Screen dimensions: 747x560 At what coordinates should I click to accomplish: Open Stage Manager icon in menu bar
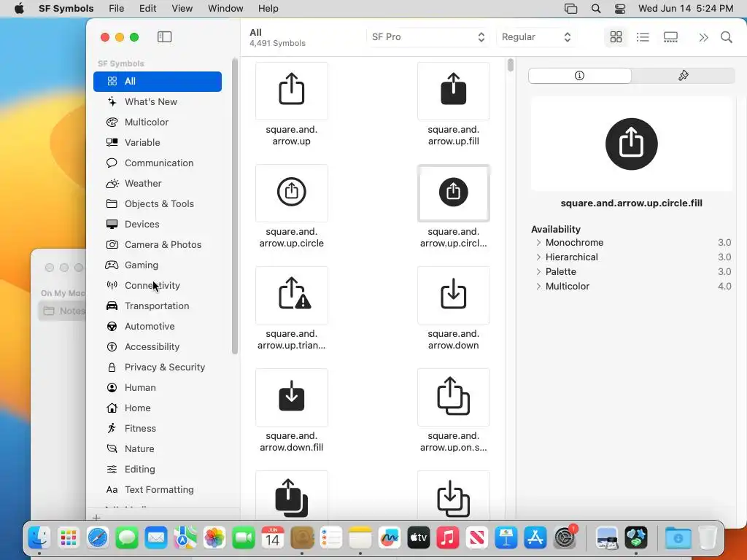coord(570,9)
